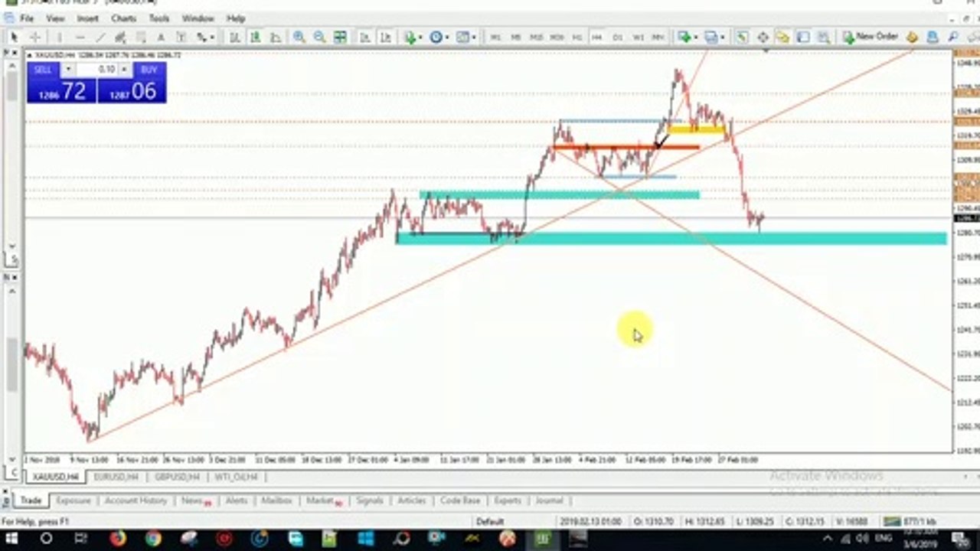Open the Alerts terminal tab
The height and width of the screenshot is (551, 980).
[x=237, y=500]
